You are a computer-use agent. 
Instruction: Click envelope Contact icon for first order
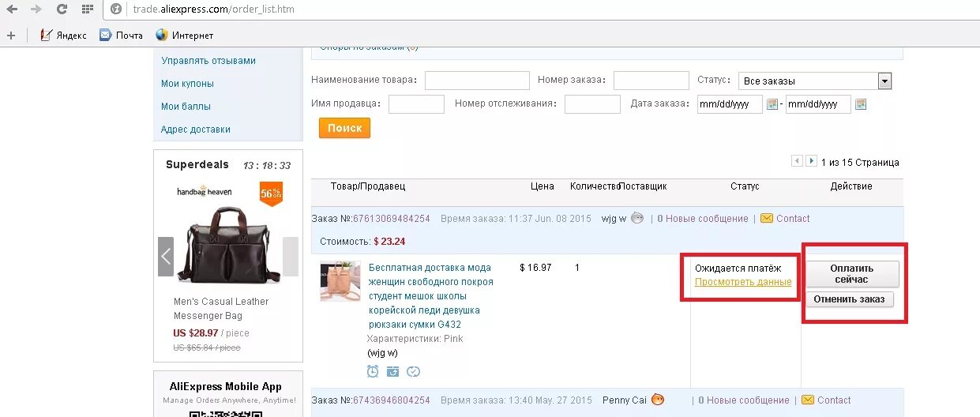coord(767,219)
